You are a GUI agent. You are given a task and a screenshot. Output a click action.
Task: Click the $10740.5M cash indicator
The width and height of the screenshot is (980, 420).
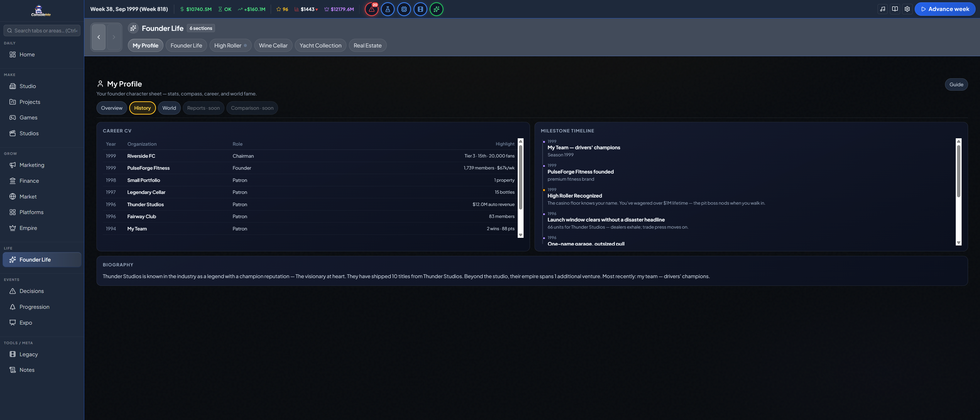tap(196, 9)
